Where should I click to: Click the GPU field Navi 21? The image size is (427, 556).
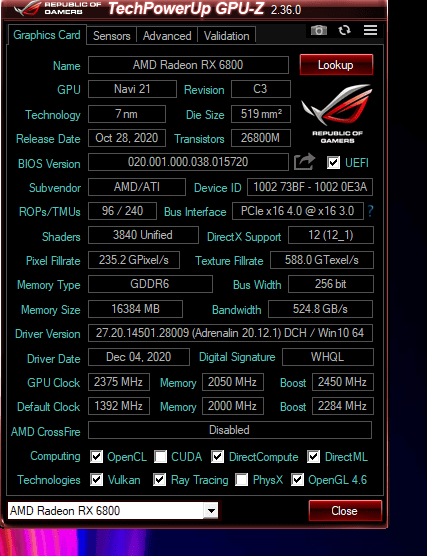[x=132, y=89]
